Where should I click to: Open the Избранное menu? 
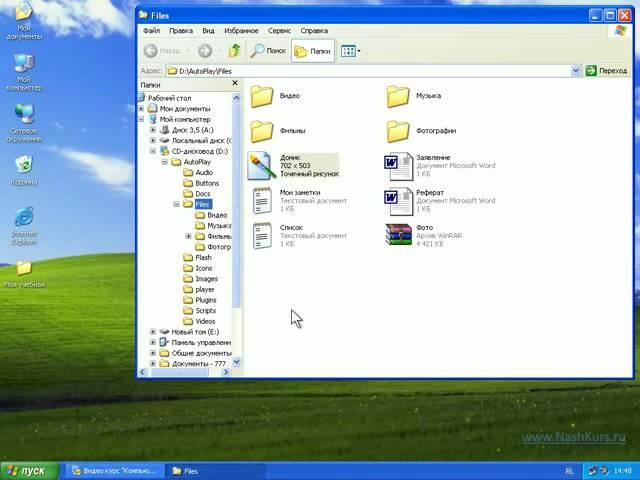[x=240, y=31]
